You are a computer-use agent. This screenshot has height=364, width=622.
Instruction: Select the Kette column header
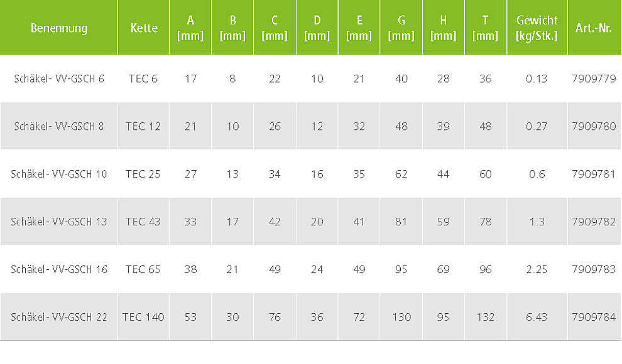(144, 28)
